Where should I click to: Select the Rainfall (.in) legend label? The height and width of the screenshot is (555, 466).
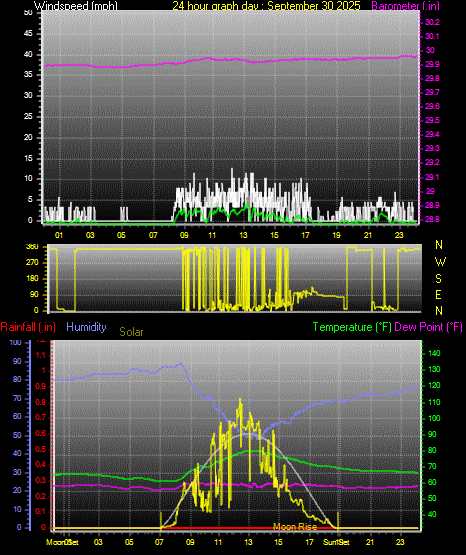28,327
